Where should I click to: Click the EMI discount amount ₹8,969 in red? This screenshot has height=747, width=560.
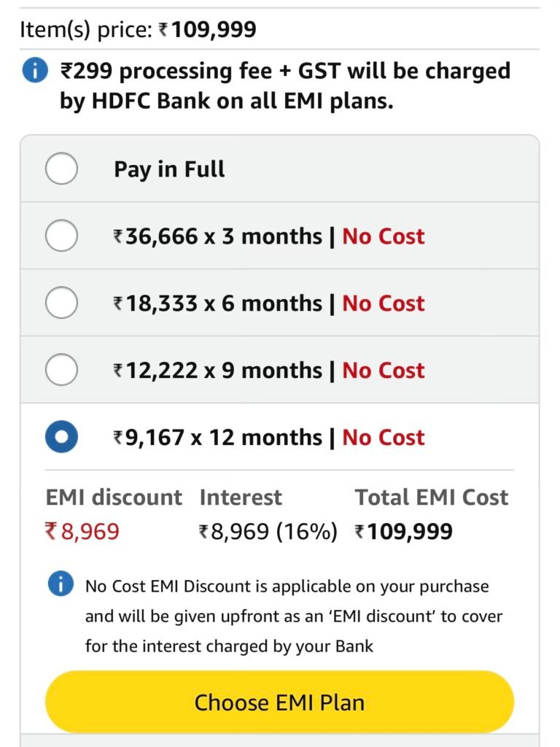pos(82,532)
